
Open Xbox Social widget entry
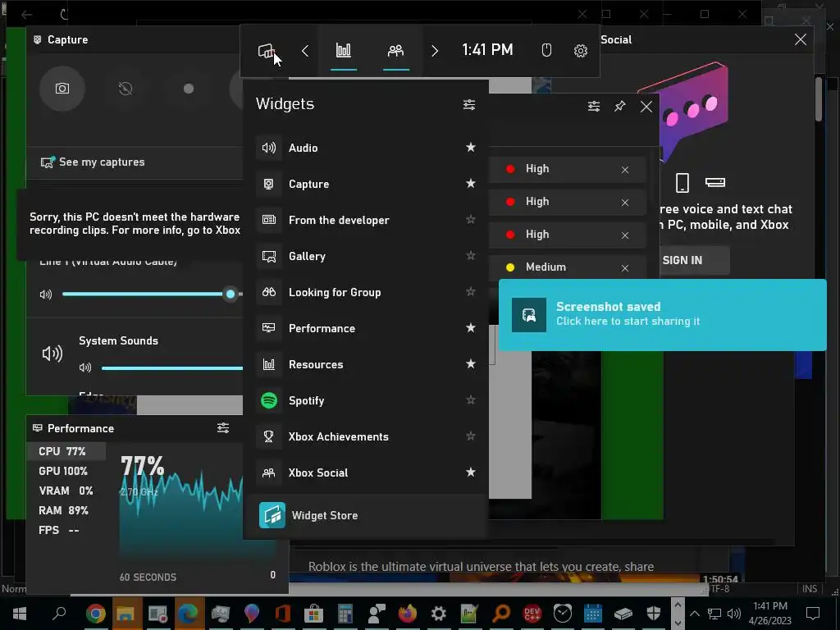tap(365, 472)
